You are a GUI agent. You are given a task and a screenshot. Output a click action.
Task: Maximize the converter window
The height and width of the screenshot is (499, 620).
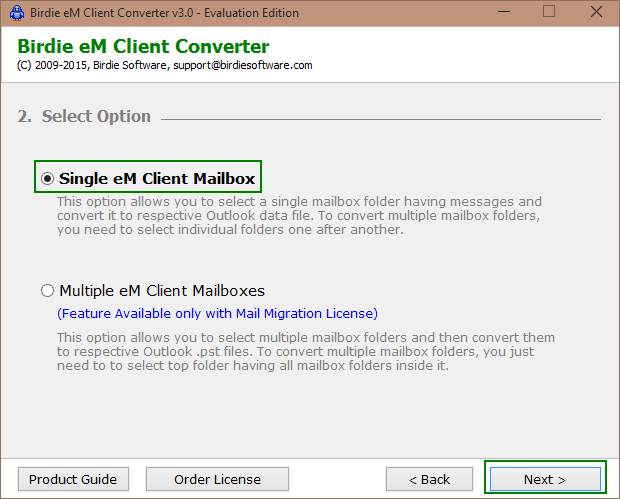click(549, 12)
